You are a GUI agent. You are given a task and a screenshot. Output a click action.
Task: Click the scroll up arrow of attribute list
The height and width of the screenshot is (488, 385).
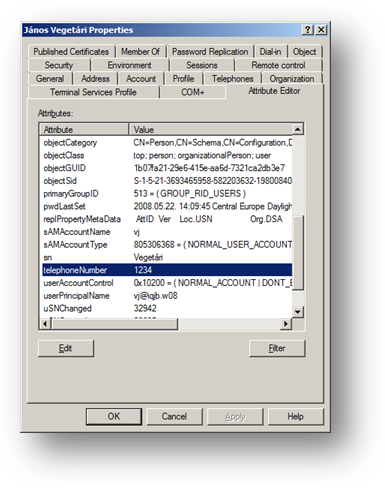pyautogui.click(x=298, y=129)
